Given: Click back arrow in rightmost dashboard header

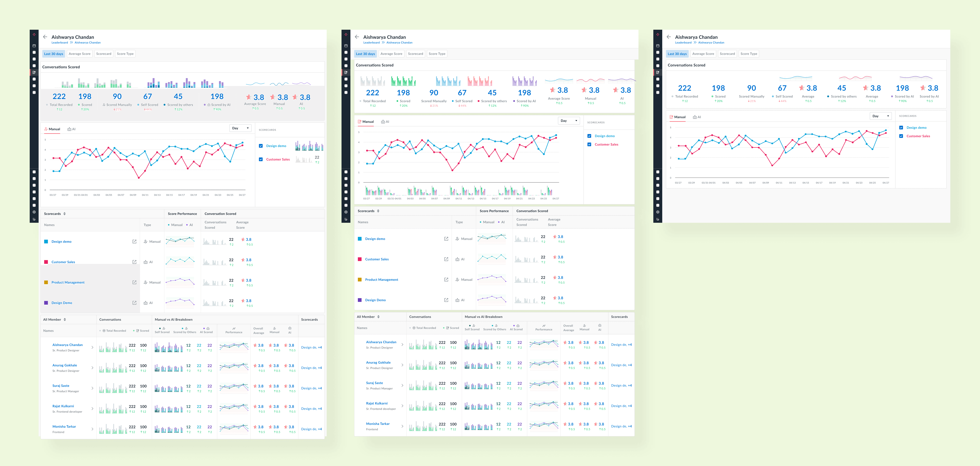Looking at the screenshot, I should (x=668, y=37).
